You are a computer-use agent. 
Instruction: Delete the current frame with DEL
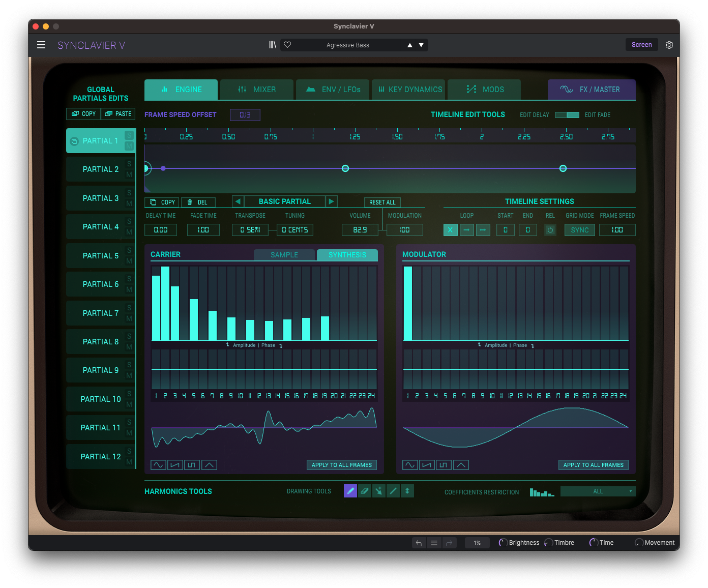pyautogui.click(x=198, y=202)
